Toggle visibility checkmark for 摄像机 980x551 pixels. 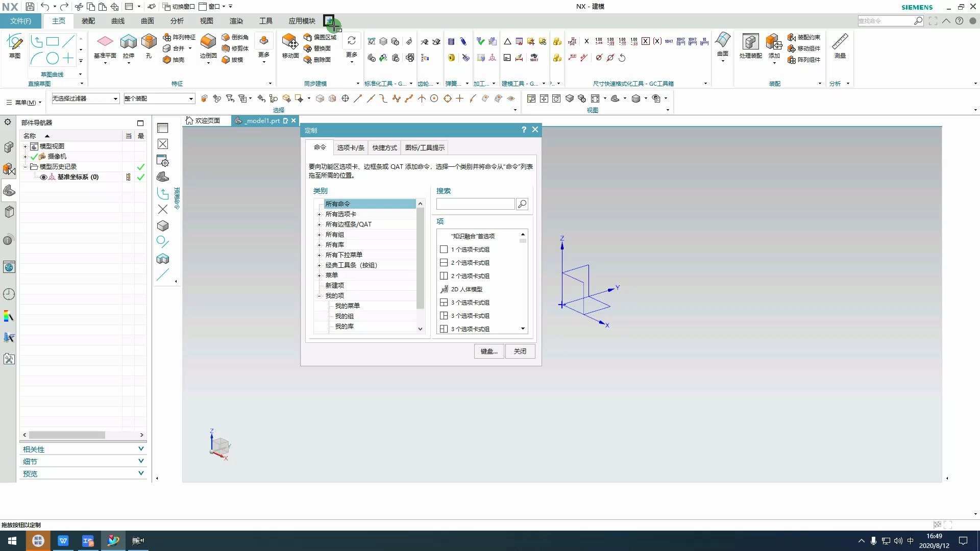point(34,156)
